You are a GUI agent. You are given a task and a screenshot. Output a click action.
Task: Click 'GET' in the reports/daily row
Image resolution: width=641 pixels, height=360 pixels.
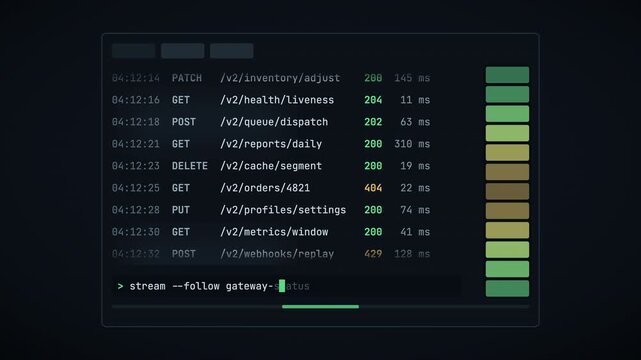(181, 144)
